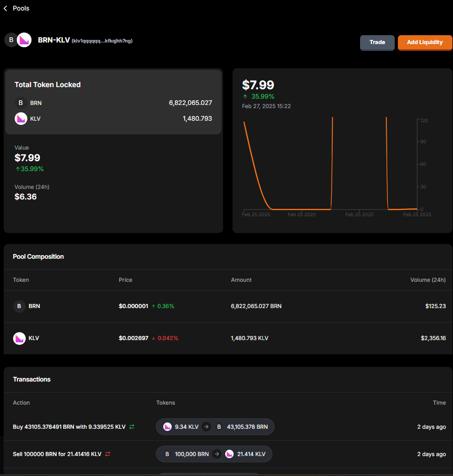Click Volume (24h) column header in Pool Composition
Viewport: 453px width, 476px height.
pyautogui.click(x=428, y=280)
